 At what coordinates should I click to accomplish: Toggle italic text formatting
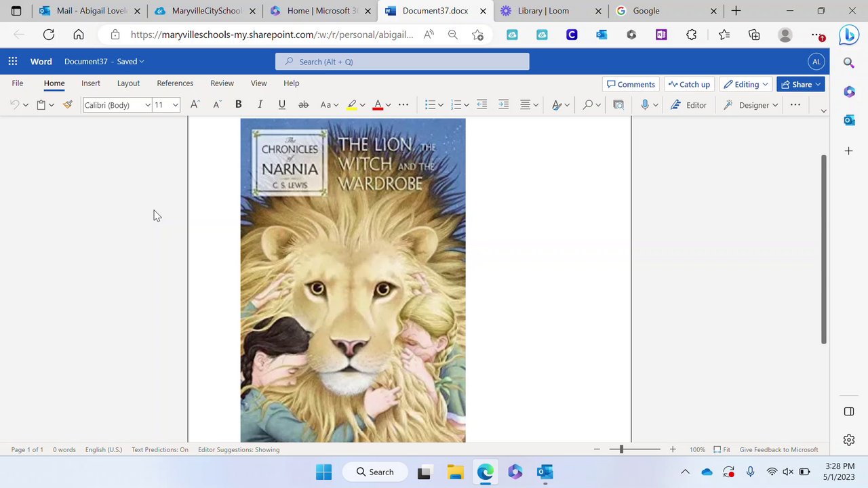click(x=260, y=104)
